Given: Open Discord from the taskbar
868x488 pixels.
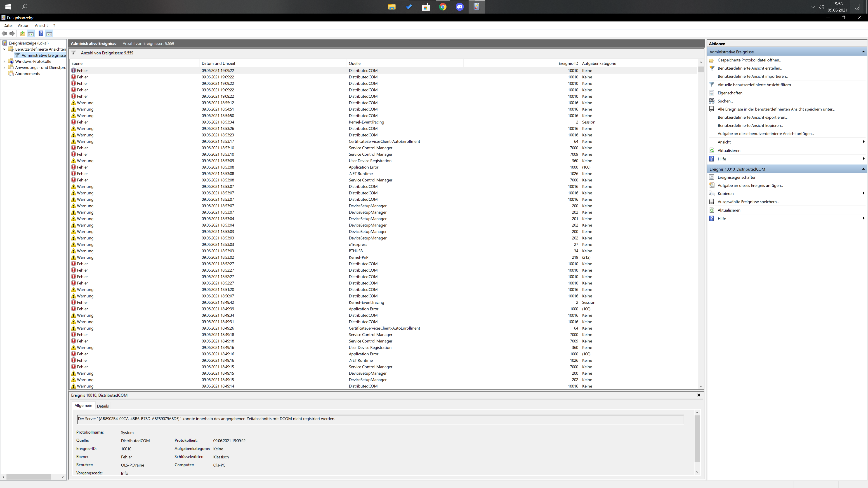Looking at the screenshot, I should 460,7.
